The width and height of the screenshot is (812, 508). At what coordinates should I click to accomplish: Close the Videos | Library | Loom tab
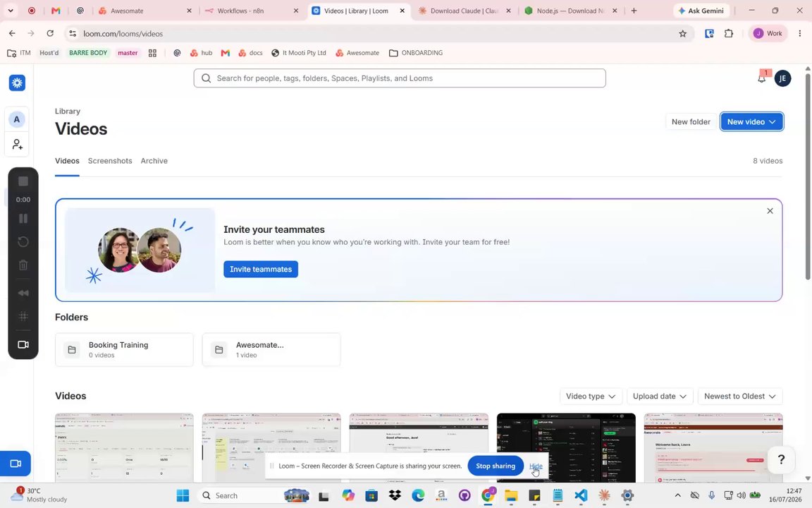(x=402, y=11)
